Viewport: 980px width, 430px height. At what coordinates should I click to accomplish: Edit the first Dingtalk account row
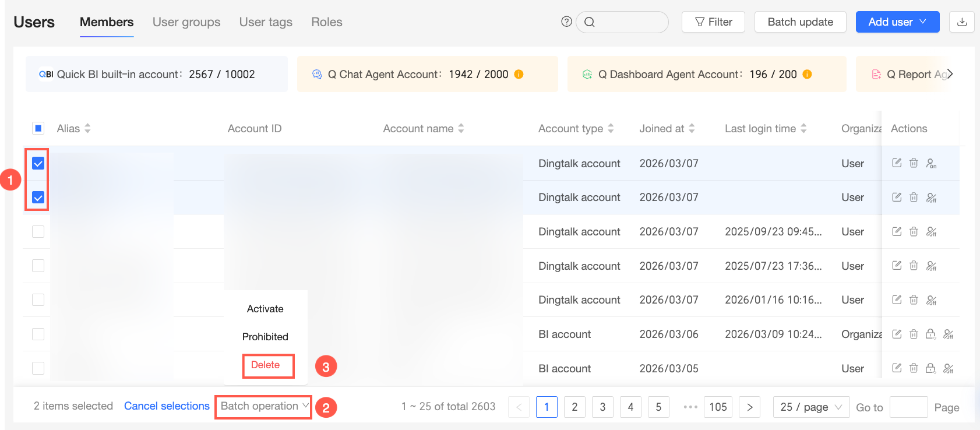tap(897, 163)
